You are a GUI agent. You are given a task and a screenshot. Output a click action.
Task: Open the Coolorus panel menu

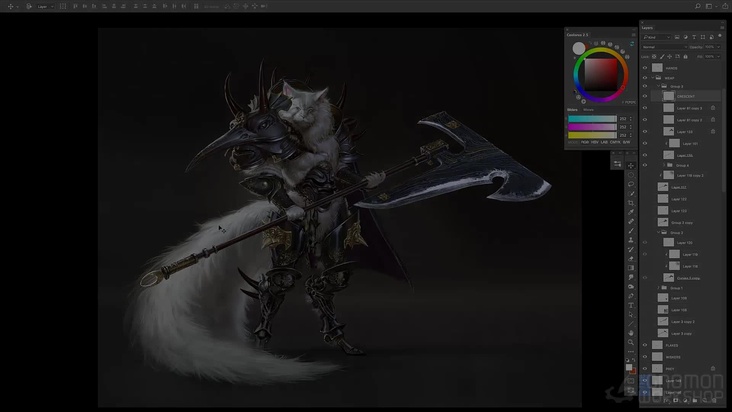coord(633,35)
